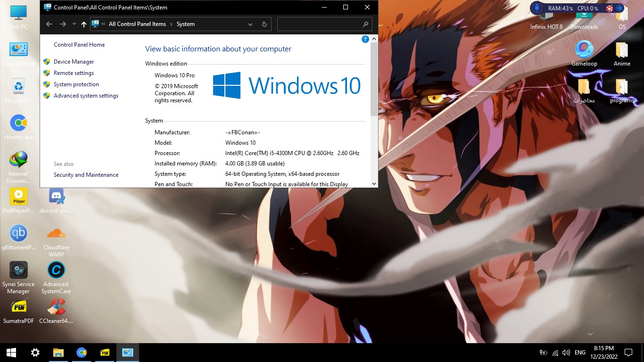Launch qBittorrent desktop shortcut
The height and width of the screenshot is (362, 644).
click(x=18, y=237)
